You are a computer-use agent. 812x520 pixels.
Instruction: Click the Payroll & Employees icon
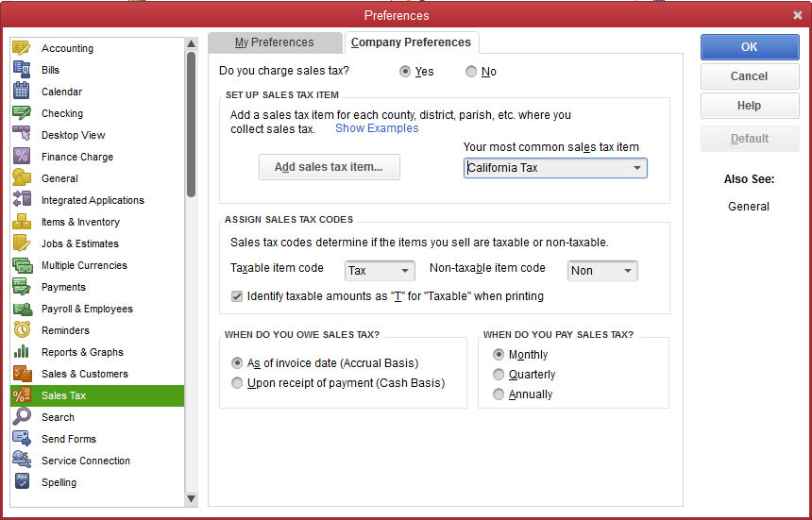[22, 309]
